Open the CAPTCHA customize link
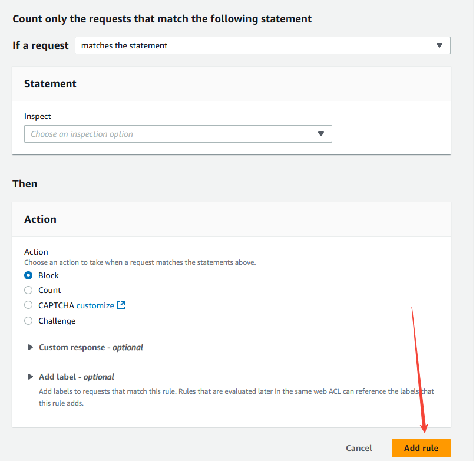 point(95,305)
